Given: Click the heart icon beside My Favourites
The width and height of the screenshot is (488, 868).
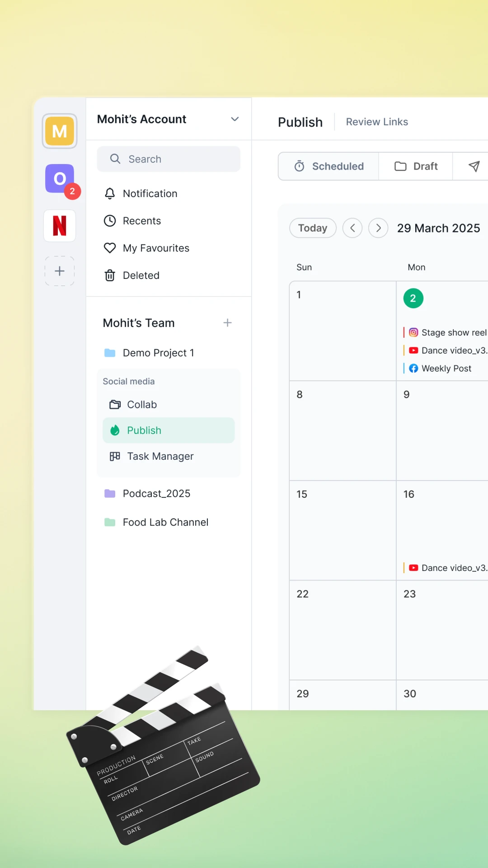Looking at the screenshot, I should (x=110, y=248).
